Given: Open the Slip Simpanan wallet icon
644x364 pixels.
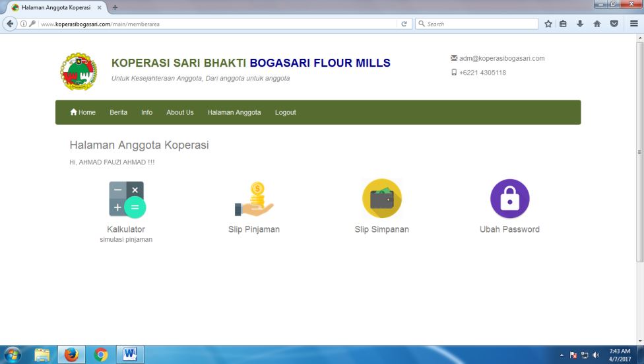Looking at the screenshot, I should pos(381,199).
